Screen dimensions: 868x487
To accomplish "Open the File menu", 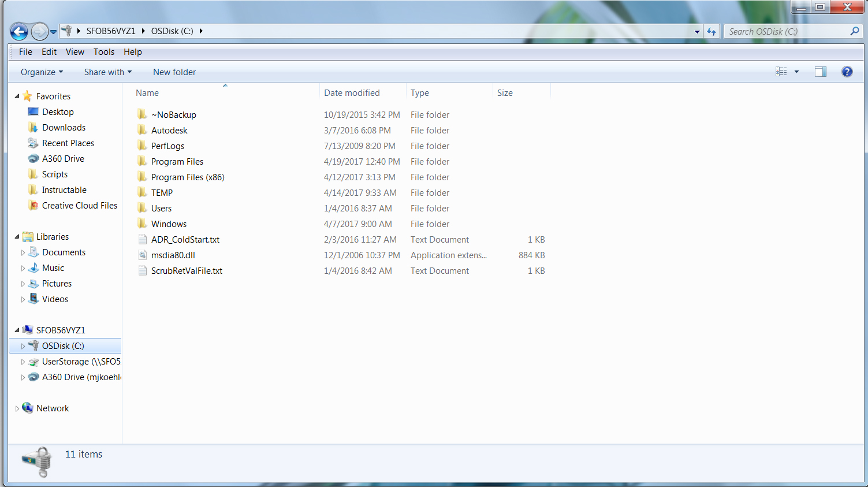I will [x=25, y=52].
